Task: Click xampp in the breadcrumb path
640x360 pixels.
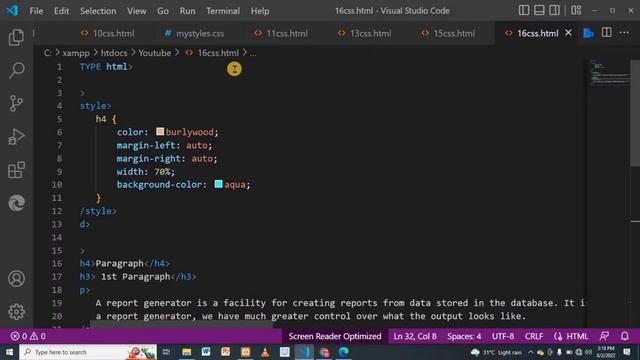Action: 76,53
